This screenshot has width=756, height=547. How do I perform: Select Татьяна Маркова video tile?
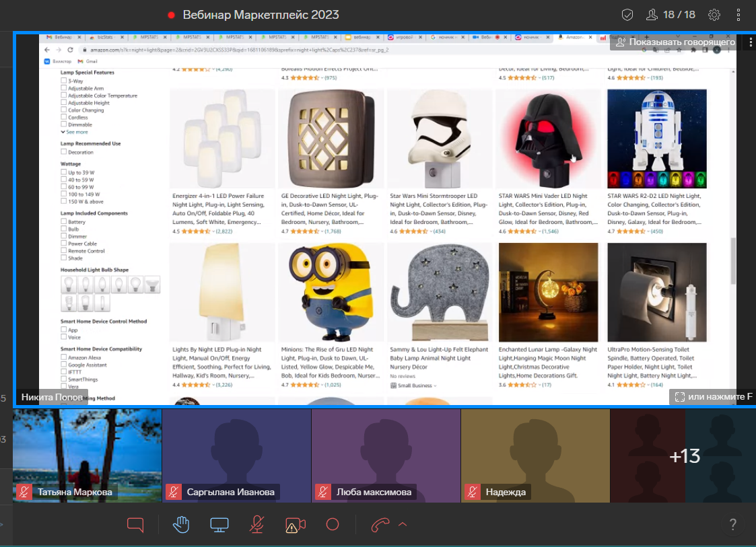point(88,456)
